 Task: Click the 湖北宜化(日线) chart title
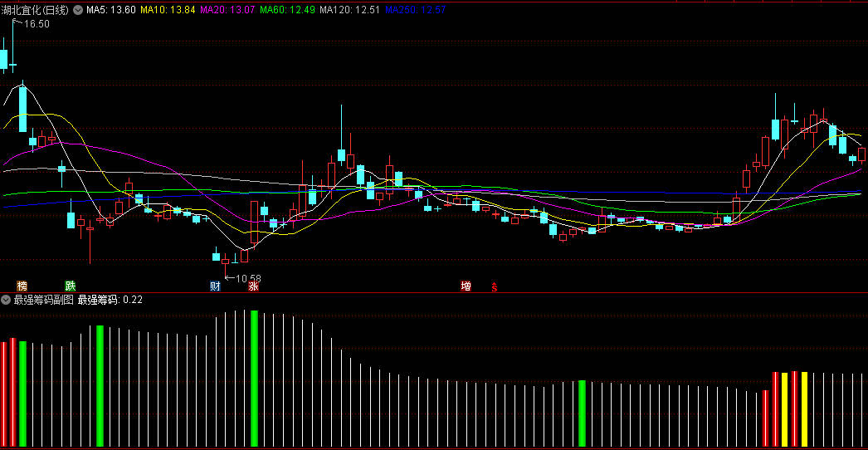[x=35, y=10]
